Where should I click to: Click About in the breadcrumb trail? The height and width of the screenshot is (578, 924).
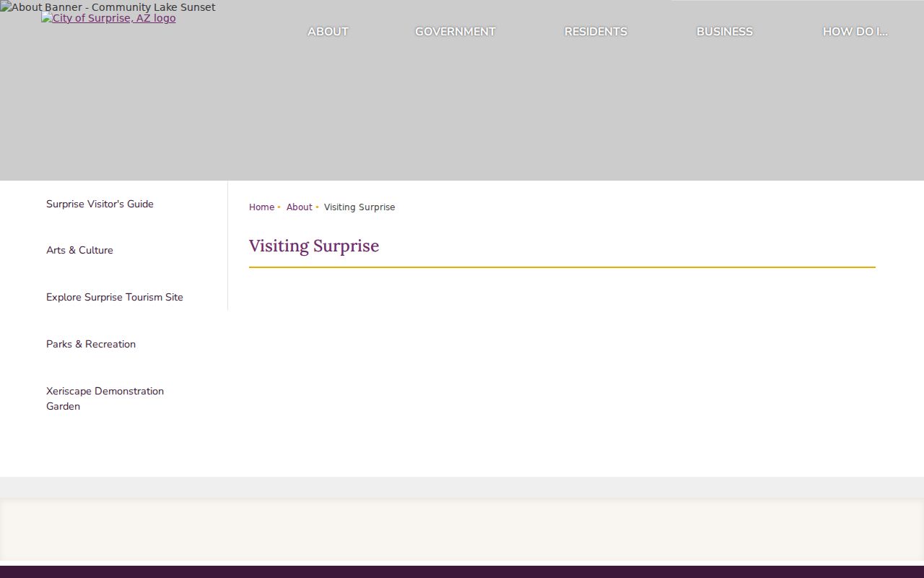click(299, 207)
